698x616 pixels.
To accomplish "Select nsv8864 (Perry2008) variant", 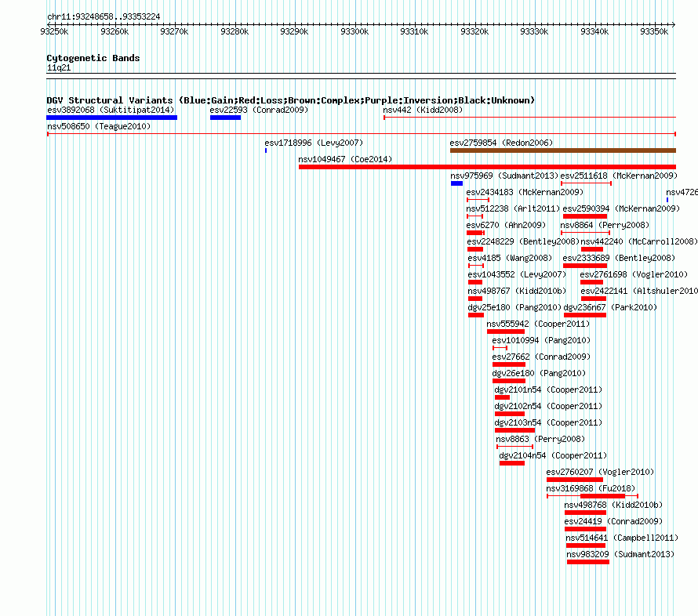I will tap(605, 225).
